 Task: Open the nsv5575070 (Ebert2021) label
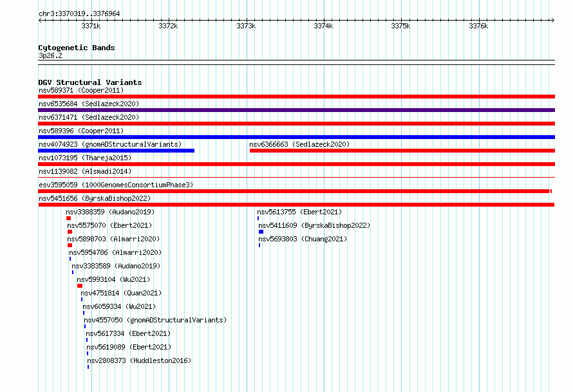(x=109, y=225)
